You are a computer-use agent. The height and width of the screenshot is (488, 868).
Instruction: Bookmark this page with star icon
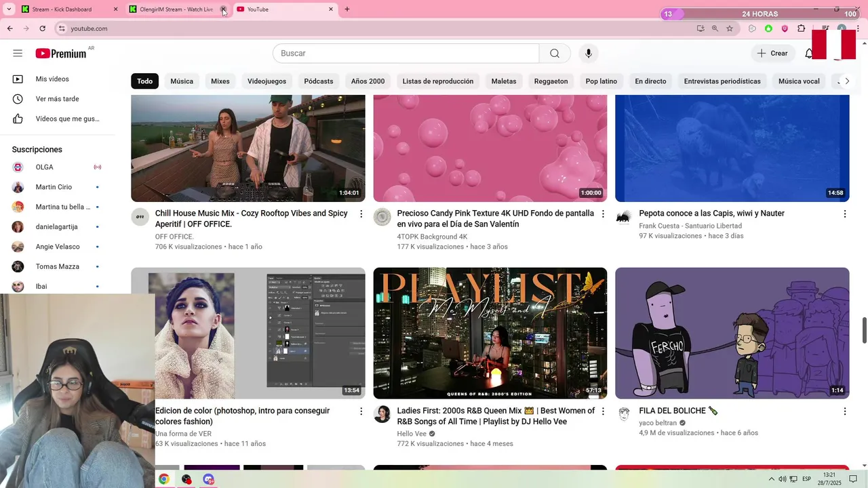click(x=730, y=28)
